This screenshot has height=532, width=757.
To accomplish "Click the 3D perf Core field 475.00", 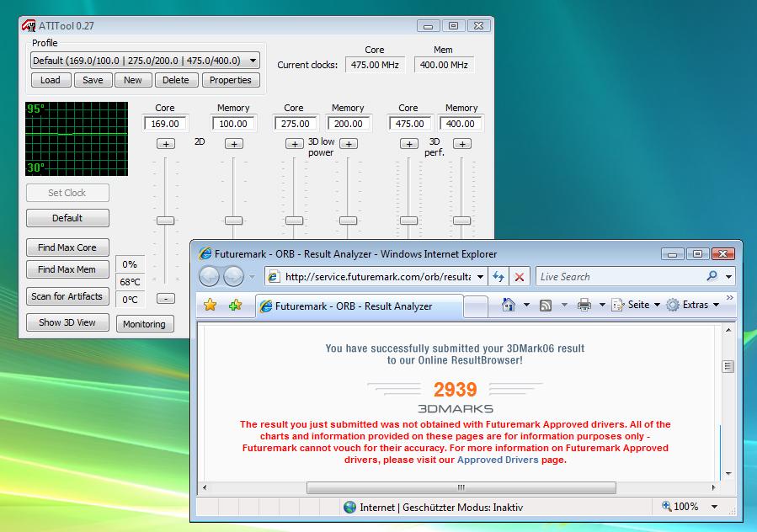I will point(409,124).
